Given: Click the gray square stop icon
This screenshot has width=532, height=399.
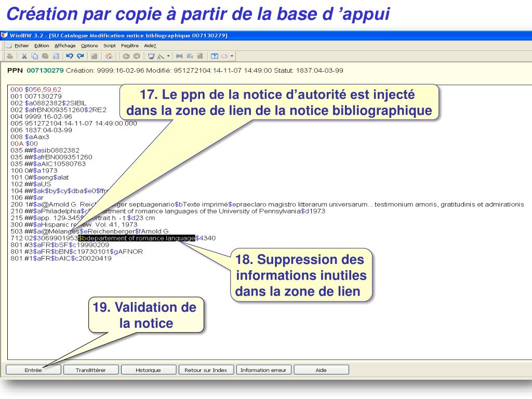Looking at the screenshot, I should 95,56.
